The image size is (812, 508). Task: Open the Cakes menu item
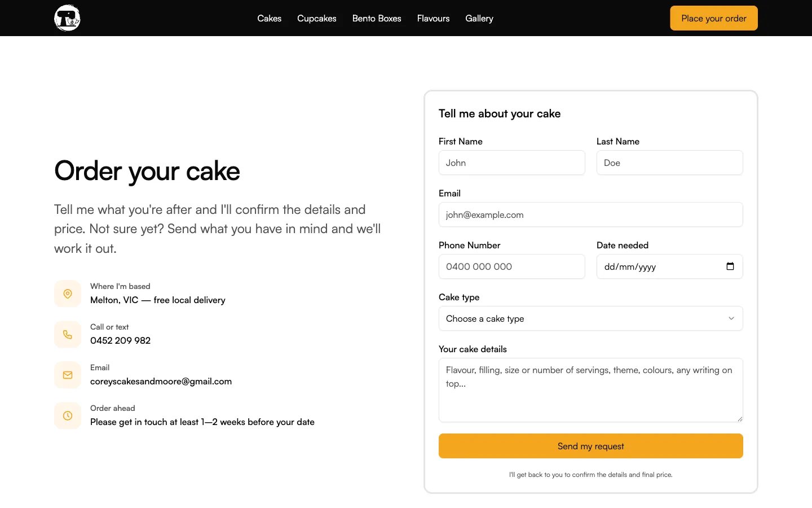270,18
